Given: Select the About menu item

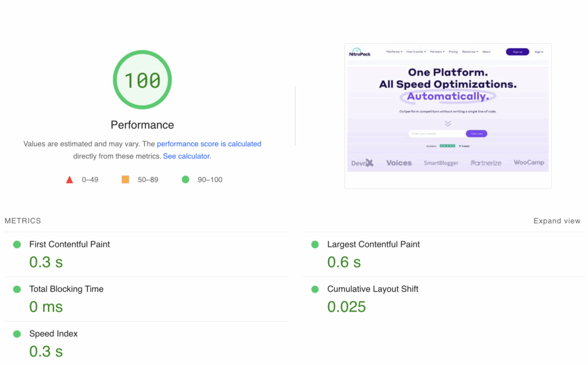Looking at the screenshot, I should point(486,52).
